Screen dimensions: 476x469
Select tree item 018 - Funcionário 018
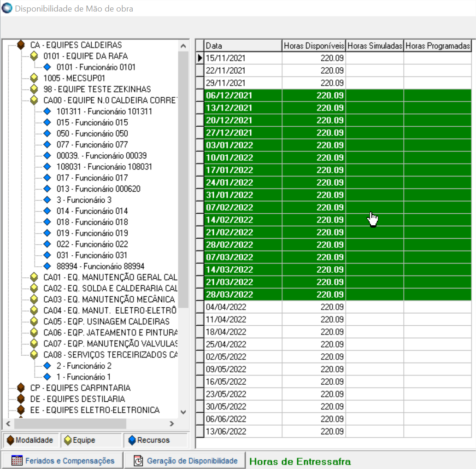(92, 222)
